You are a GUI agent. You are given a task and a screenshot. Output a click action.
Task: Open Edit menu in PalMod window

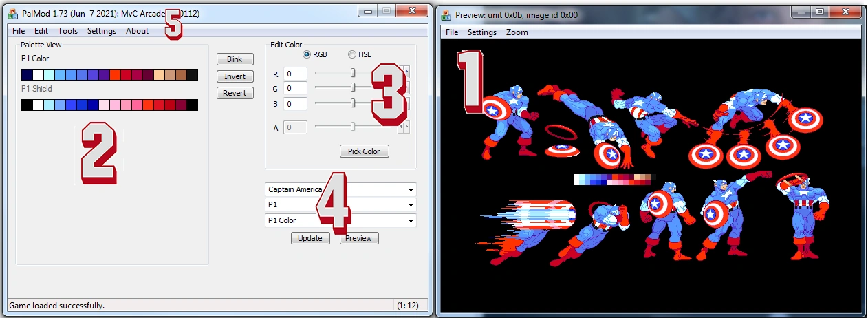[x=41, y=31]
